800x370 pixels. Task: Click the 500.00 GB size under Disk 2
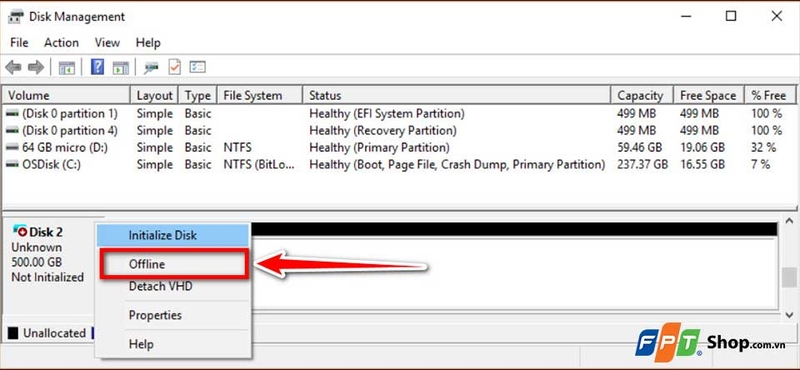pos(37,262)
